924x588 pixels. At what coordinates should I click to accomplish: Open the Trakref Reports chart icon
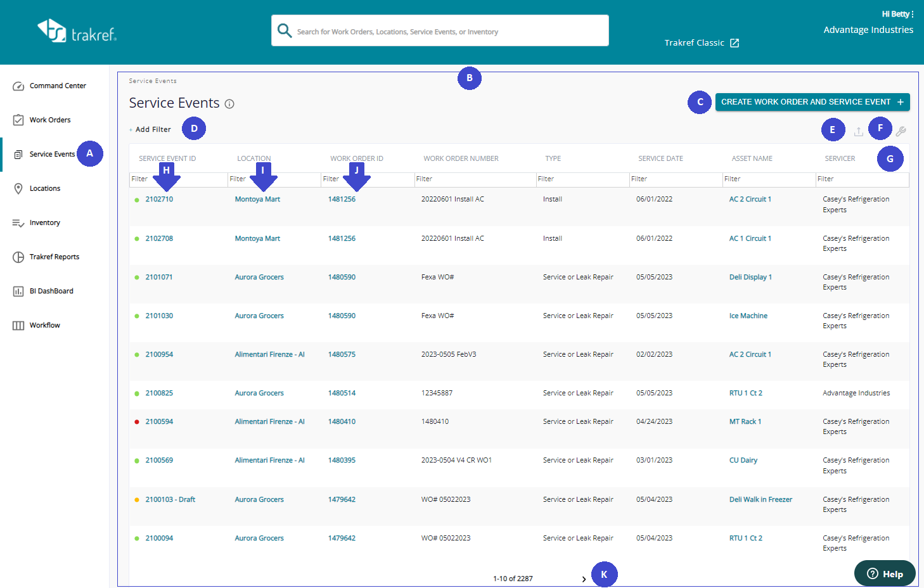(x=18, y=257)
